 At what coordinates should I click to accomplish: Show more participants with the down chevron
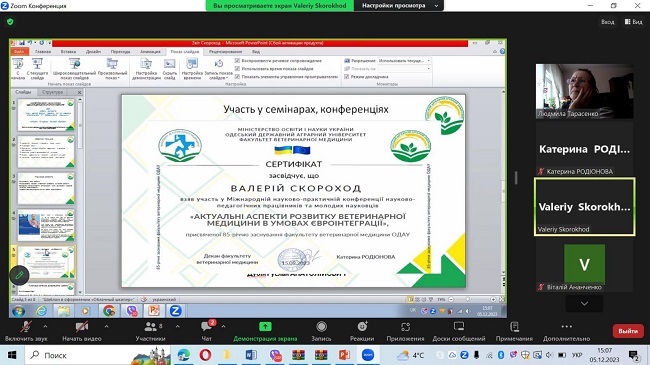click(584, 304)
